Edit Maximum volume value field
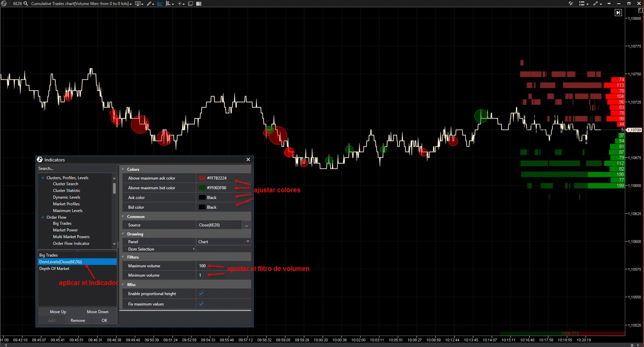644x347 pixels. point(224,266)
